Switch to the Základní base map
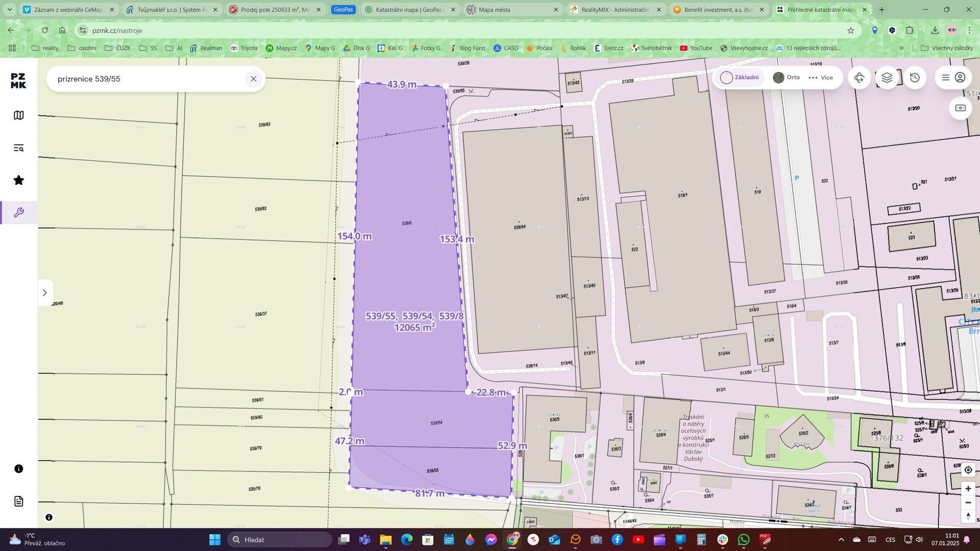Viewport: 980px width, 551px height. pos(740,78)
